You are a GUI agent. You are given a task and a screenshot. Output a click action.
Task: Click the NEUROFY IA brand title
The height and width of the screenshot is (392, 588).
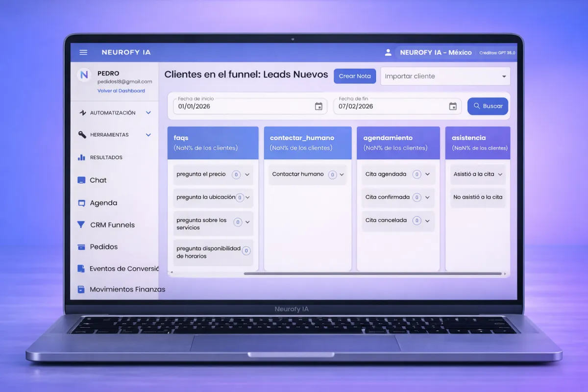pyautogui.click(x=126, y=52)
